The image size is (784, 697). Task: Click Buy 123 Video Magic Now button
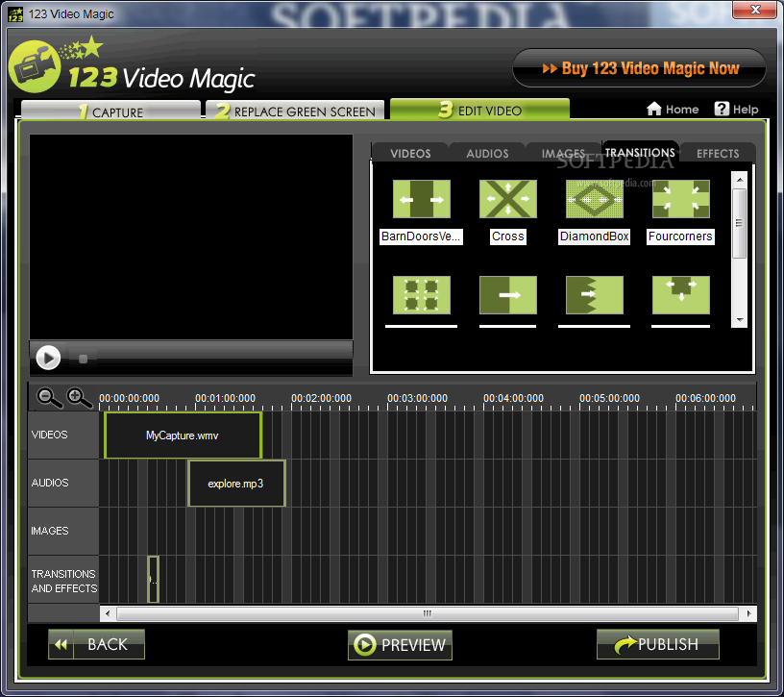640,68
